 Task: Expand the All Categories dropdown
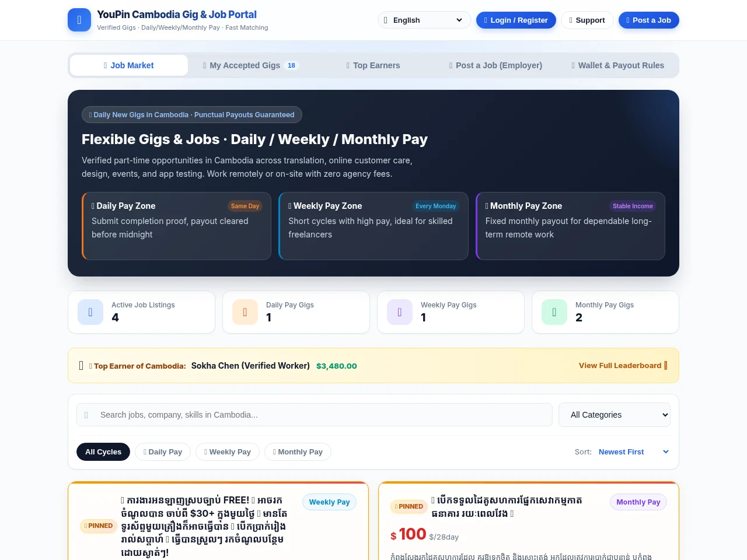point(615,415)
